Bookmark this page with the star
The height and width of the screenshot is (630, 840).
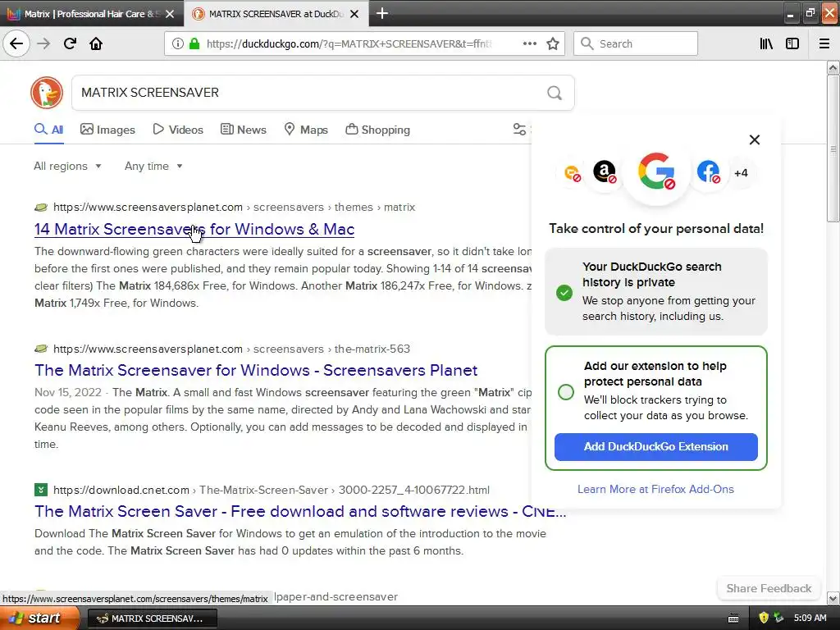(x=553, y=43)
